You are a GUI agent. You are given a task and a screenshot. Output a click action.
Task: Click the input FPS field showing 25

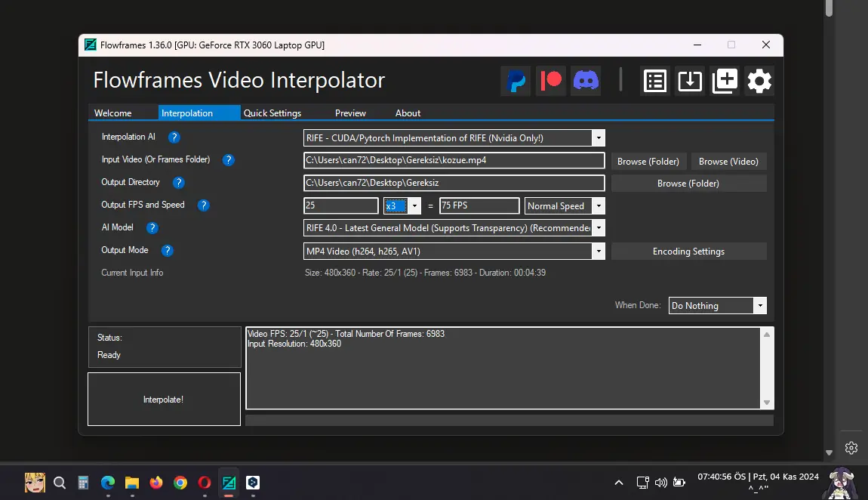[x=341, y=205]
